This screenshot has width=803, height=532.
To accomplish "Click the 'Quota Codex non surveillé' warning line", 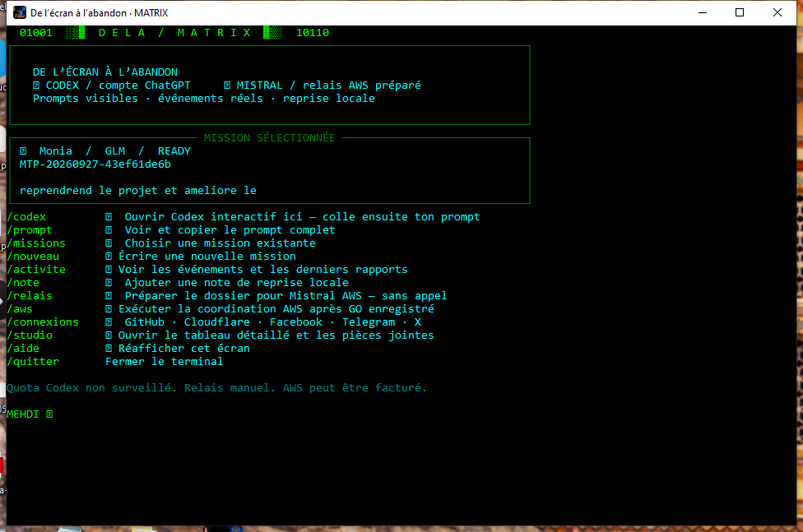I will pos(216,387).
